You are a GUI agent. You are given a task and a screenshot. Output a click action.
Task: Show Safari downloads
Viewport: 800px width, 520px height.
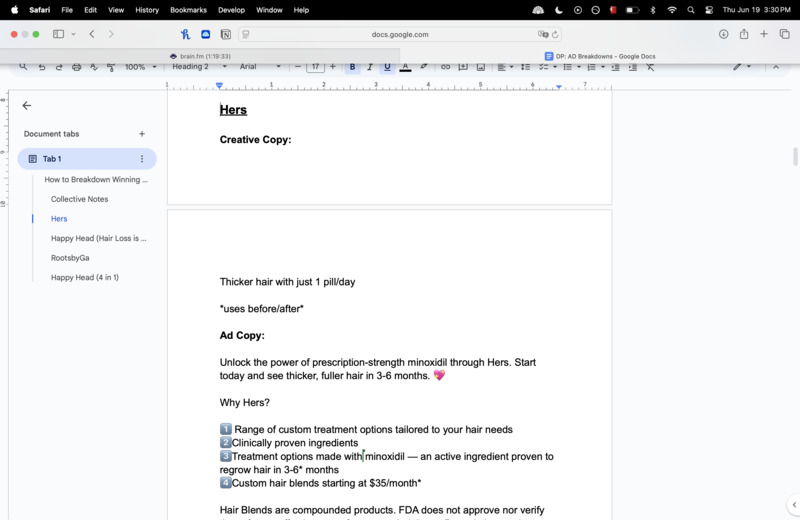point(723,34)
